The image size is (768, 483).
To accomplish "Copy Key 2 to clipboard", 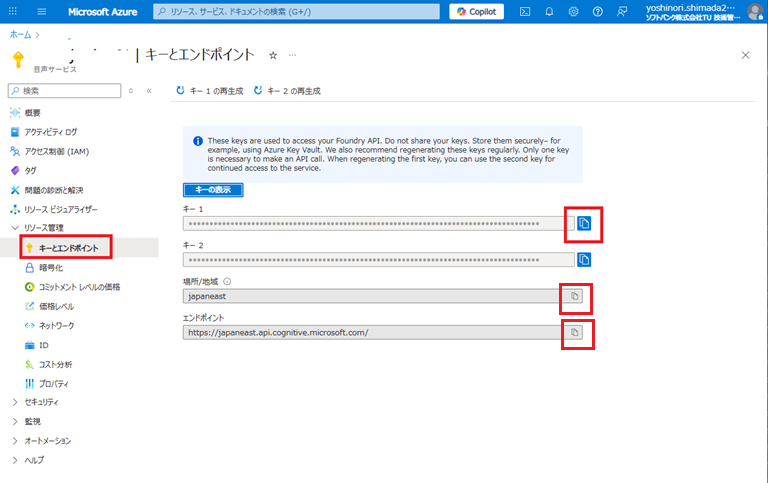I will coord(584,260).
